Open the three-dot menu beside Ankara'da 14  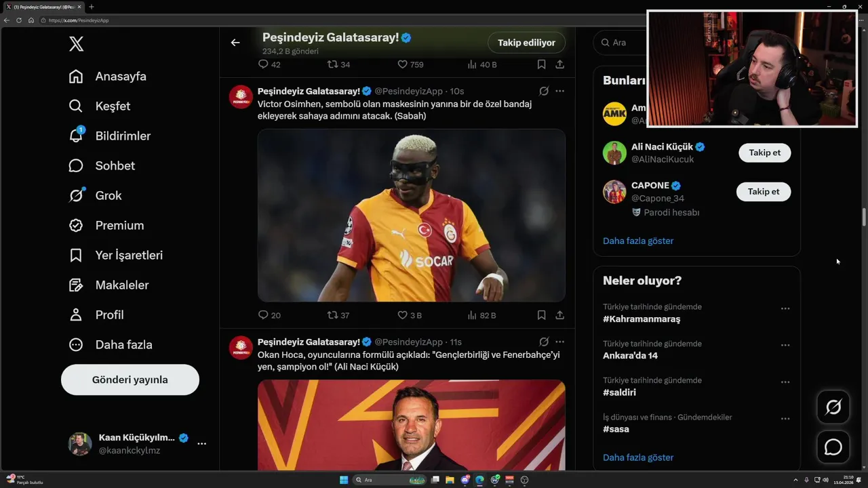click(785, 345)
